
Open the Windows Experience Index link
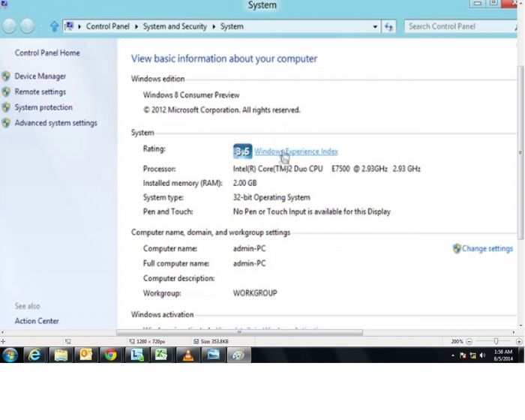pos(296,151)
